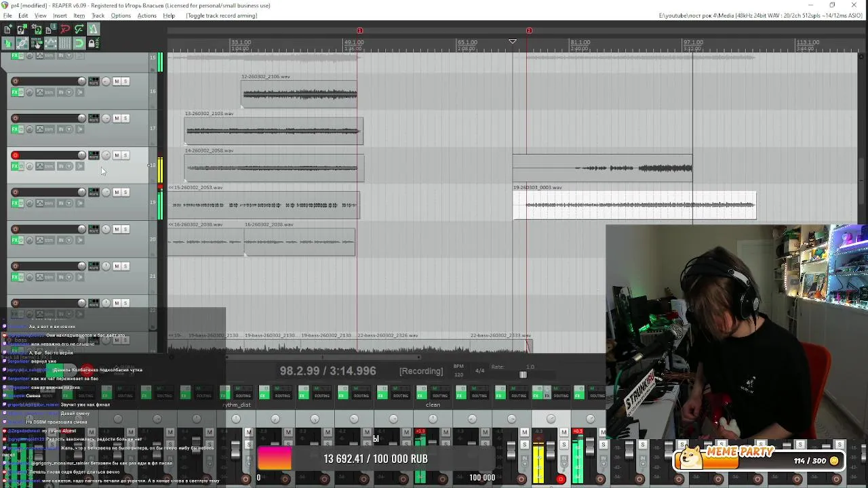The width and height of the screenshot is (868, 488).
Task: Toggle auto-crossfade toolbar icon
Action: pos(7,43)
